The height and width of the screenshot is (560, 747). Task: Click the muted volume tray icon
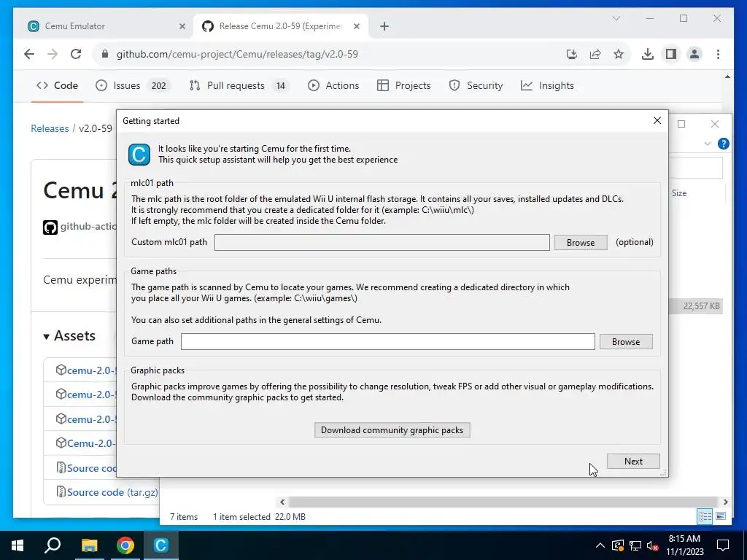pyautogui.click(x=652, y=545)
